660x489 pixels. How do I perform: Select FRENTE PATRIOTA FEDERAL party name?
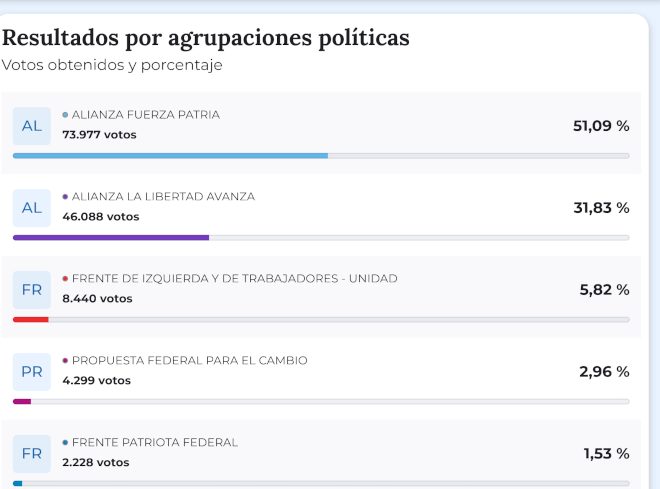(154, 443)
